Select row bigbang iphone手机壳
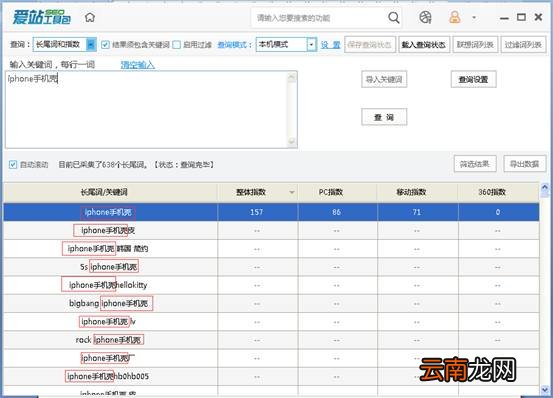The width and height of the screenshot is (553, 398). 271,304
